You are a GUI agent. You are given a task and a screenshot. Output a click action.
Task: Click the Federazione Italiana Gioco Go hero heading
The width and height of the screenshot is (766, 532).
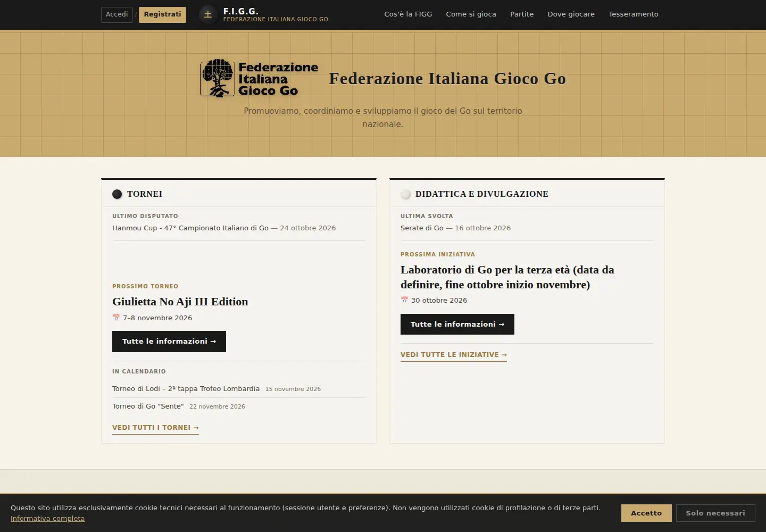[x=447, y=79]
